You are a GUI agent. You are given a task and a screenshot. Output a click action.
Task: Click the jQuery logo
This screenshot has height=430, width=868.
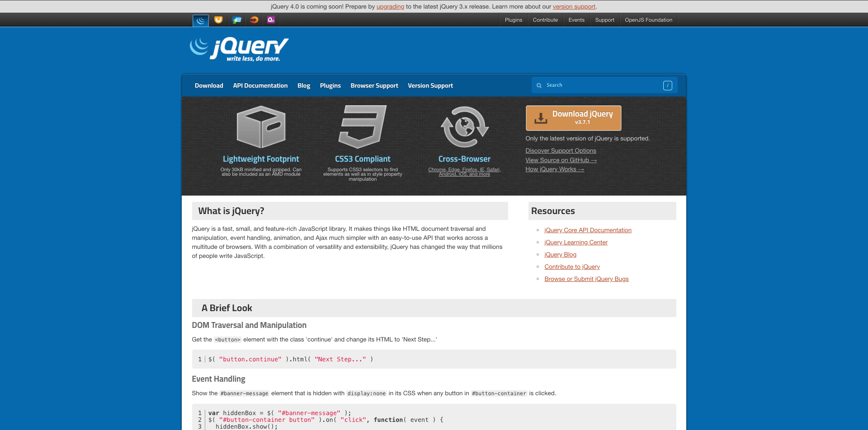pos(239,49)
